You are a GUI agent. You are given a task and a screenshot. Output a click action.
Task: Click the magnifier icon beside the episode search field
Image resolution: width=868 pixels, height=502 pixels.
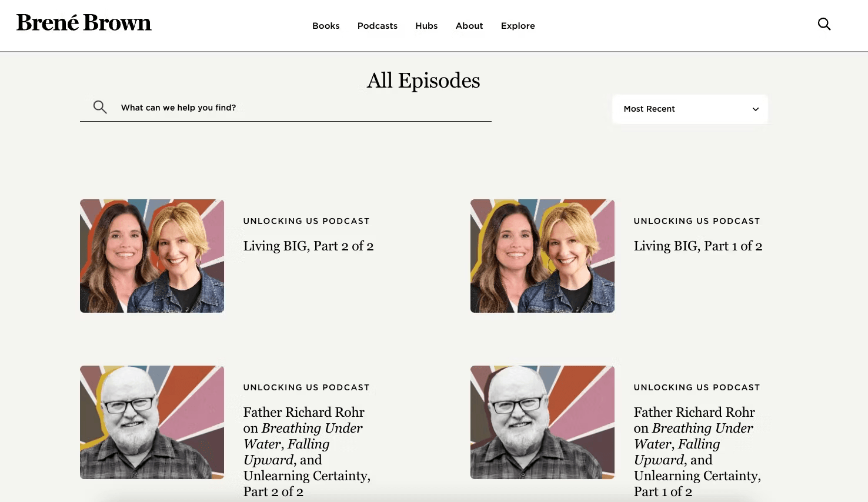pos(100,107)
